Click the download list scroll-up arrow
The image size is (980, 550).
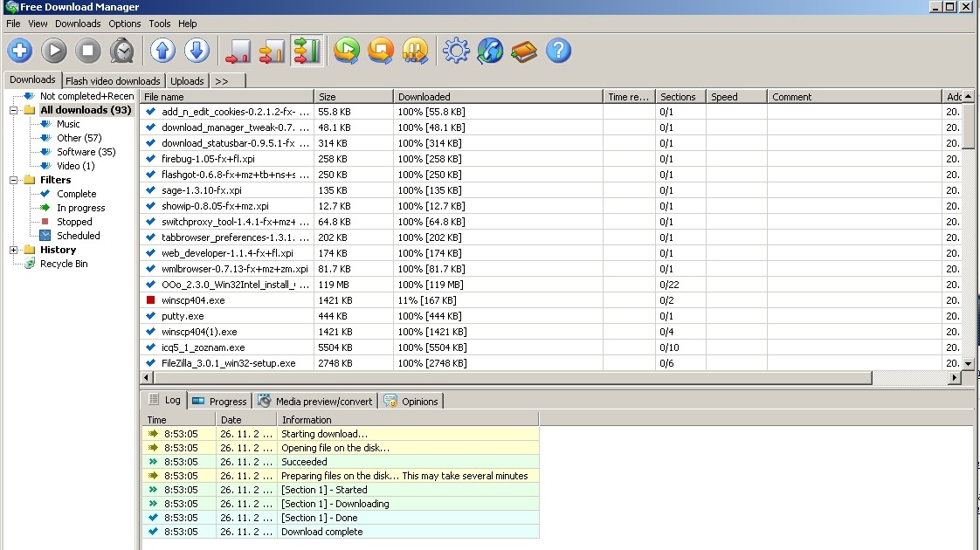coord(968,96)
